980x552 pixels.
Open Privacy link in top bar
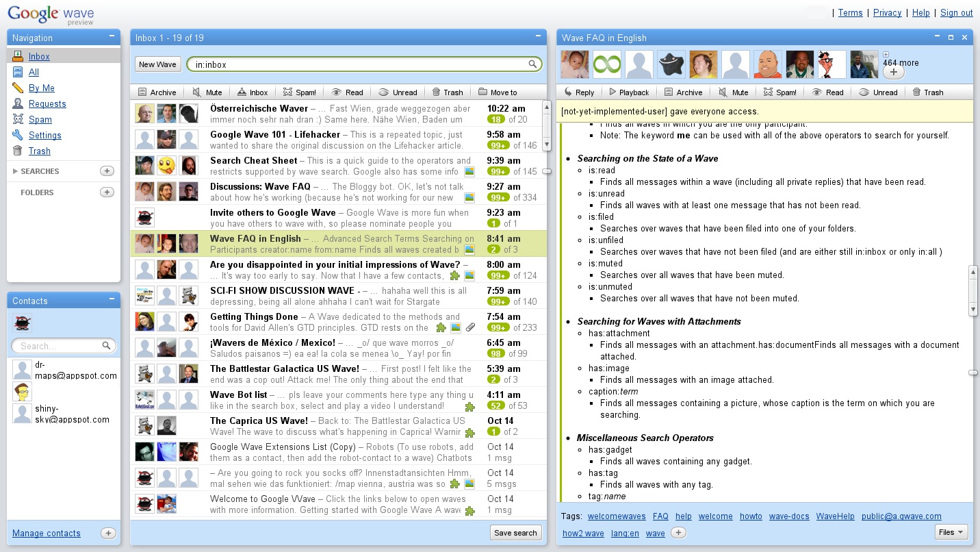coord(887,12)
